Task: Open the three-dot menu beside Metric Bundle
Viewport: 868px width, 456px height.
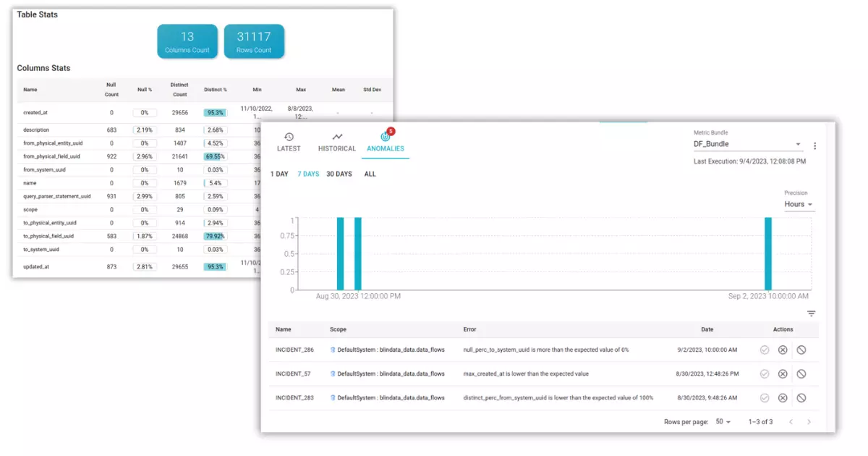Action: tap(814, 145)
